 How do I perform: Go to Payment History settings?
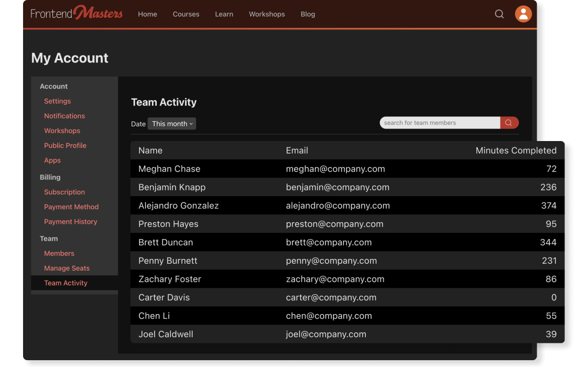(x=70, y=221)
